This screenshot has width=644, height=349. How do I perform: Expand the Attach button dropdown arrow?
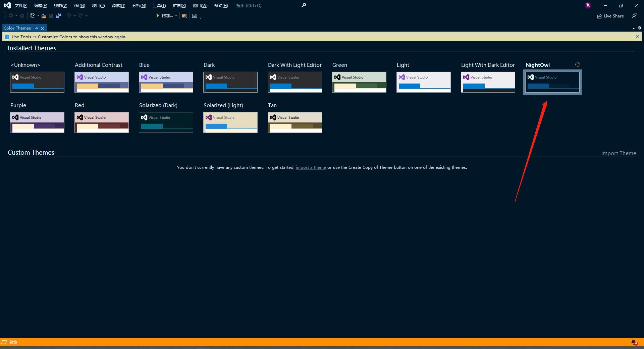pos(176,16)
